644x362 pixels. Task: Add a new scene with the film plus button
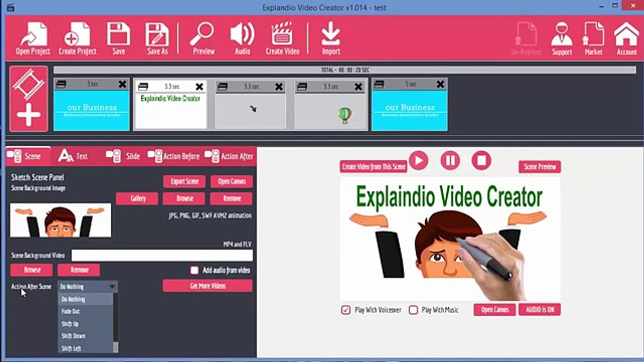tap(29, 99)
